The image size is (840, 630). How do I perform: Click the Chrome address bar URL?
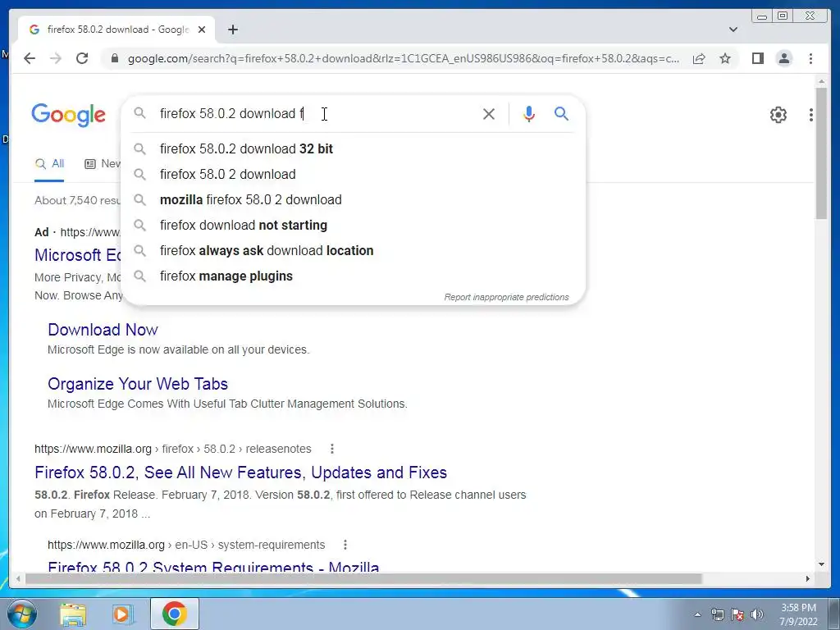click(x=403, y=58)
